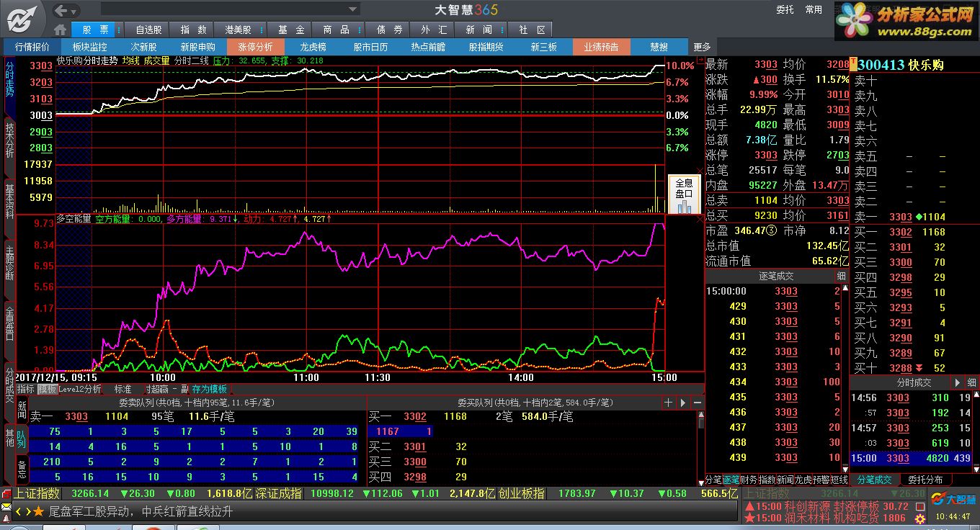Open the Level2分析 tab
This screenshot has width=980, height=530.
80,389
